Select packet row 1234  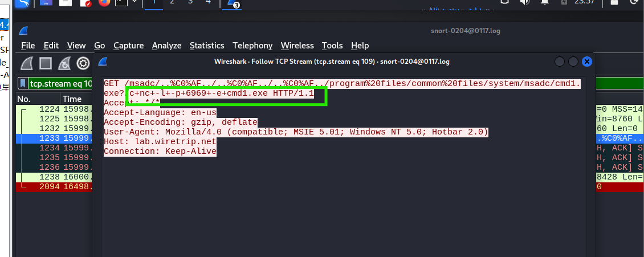coord(55,148)
